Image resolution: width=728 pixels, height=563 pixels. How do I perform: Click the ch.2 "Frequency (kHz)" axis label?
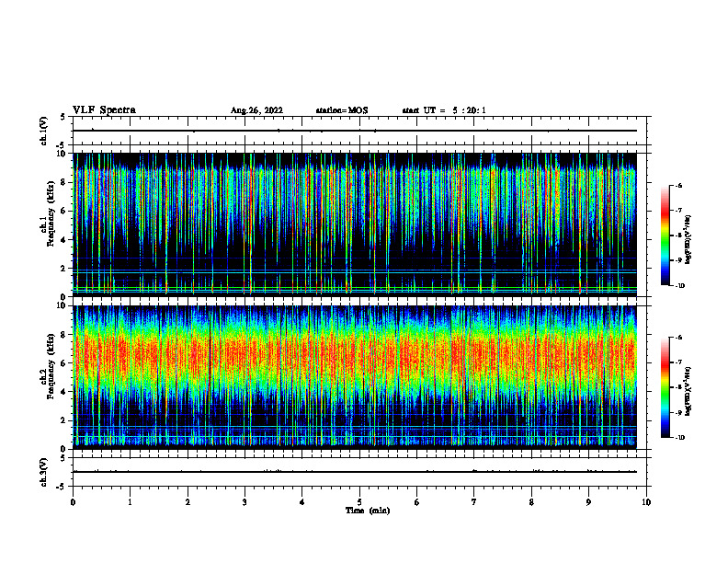51,366
